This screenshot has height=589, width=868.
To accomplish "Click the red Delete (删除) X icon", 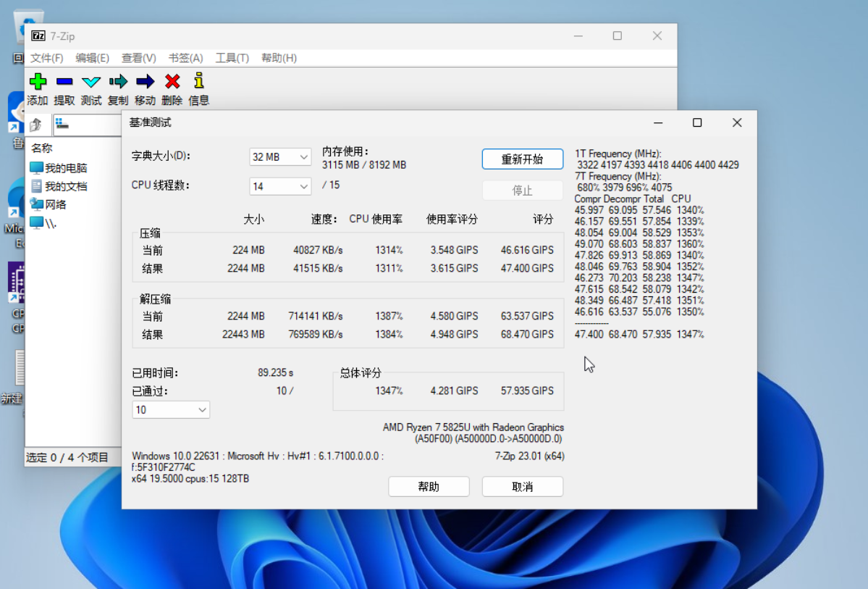I will [x=172, y=81].
